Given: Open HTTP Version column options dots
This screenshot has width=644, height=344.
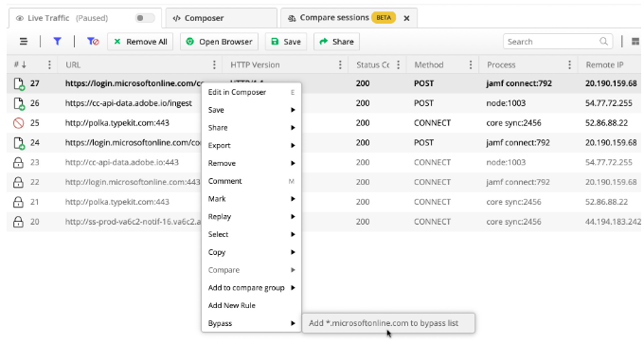Looking at the screenshot, I should pyautogui.click(x=340, y=65).
